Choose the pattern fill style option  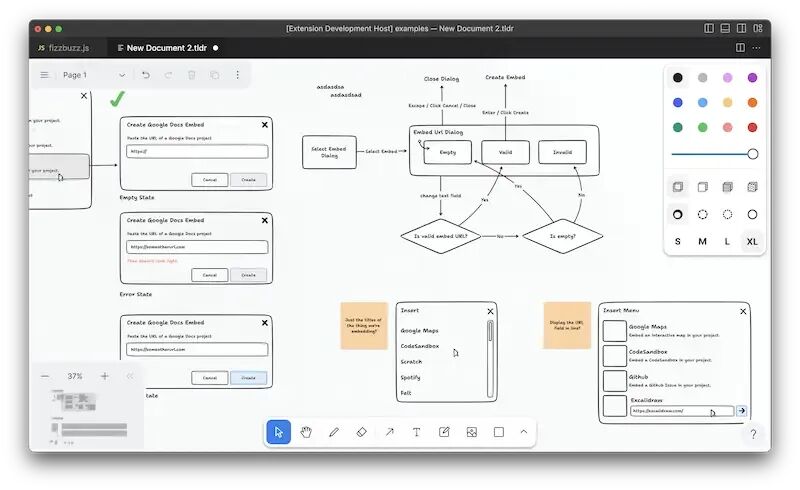pos(753,187)
